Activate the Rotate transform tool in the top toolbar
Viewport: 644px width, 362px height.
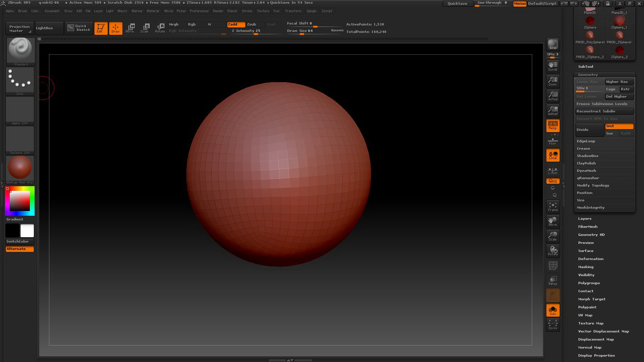[x=160, y=28]
